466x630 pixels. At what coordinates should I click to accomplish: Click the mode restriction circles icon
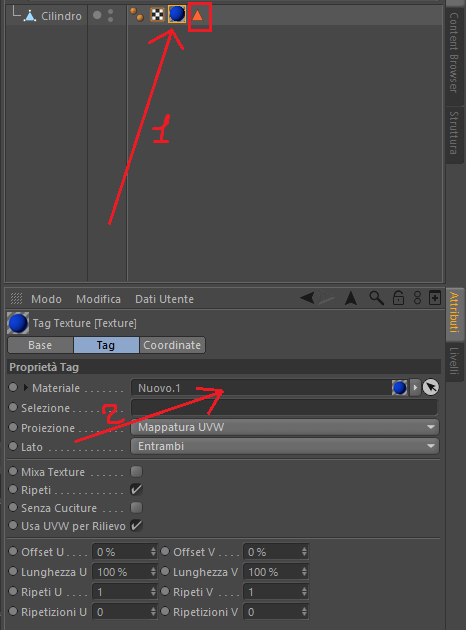click(x=417, y=298)
